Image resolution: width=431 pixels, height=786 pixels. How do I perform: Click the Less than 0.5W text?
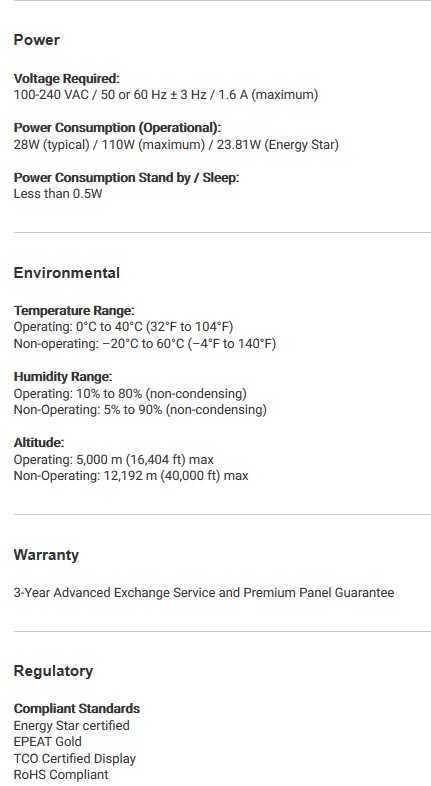(x=58, y=194)
